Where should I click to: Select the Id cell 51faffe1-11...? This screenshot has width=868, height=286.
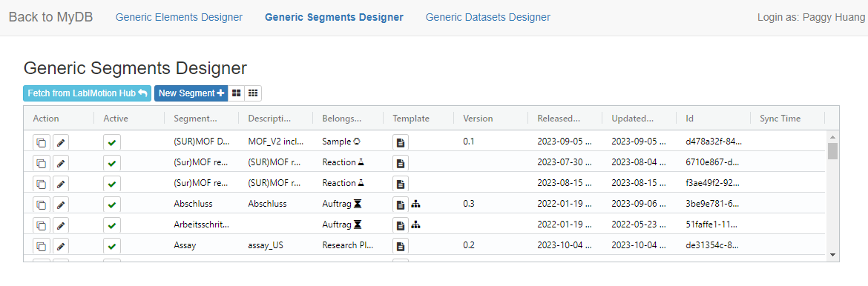coord(712,225)
